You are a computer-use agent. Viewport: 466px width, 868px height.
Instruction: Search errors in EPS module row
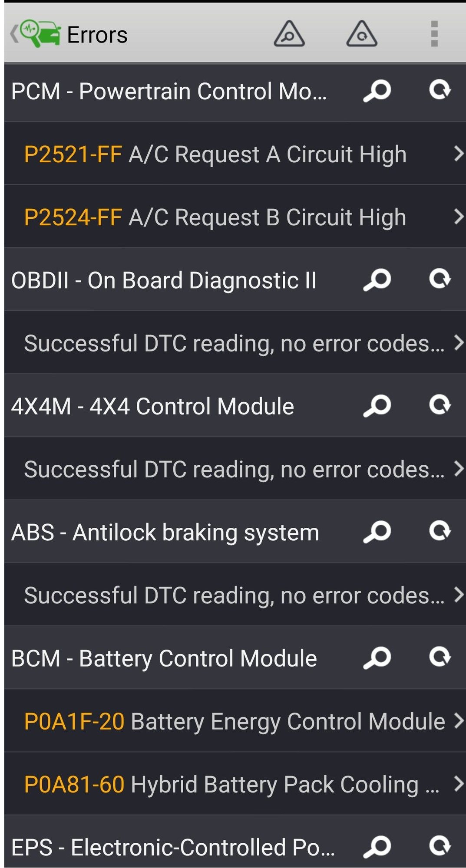click(377, 847)
